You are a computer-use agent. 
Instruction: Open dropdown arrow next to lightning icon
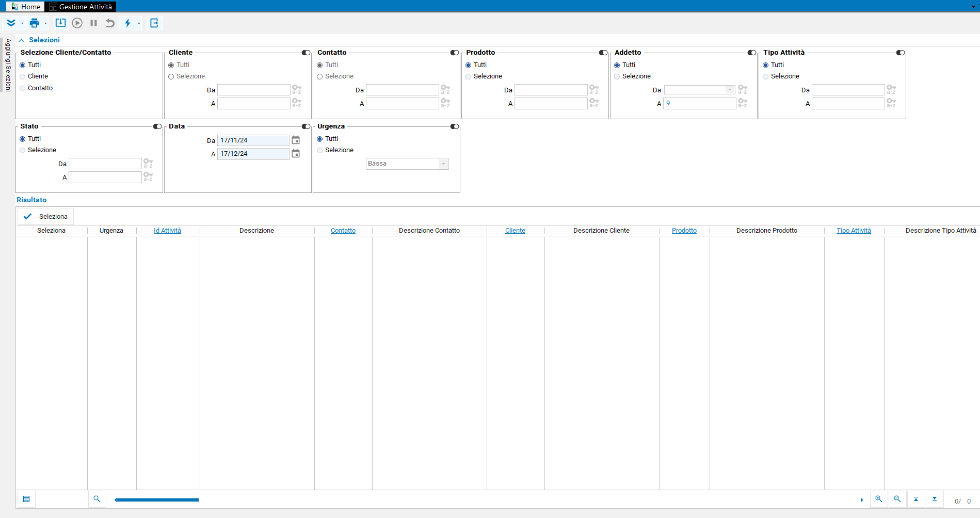[139, 23]
